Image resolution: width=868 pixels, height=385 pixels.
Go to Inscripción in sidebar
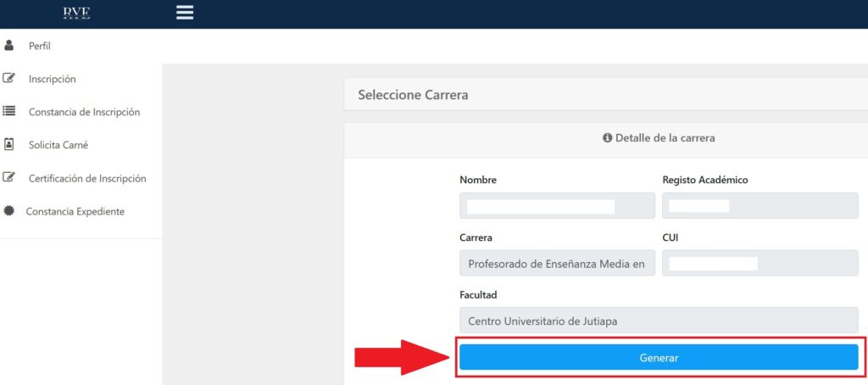tap(53, 79)
